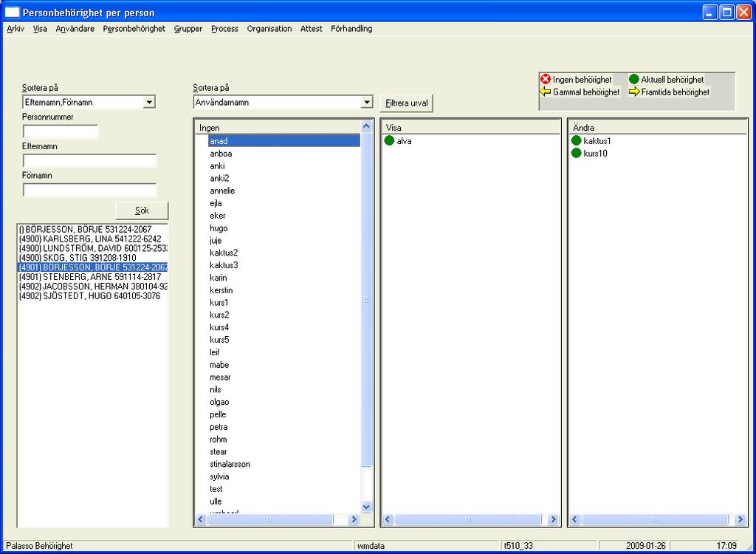
Task: Select user ulle in the Ingen list
Action: 216,502
